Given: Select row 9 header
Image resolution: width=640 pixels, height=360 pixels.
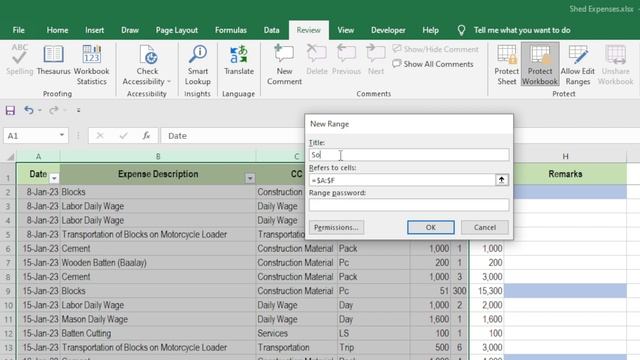Looking at the screenshot, I should (8, 291).
